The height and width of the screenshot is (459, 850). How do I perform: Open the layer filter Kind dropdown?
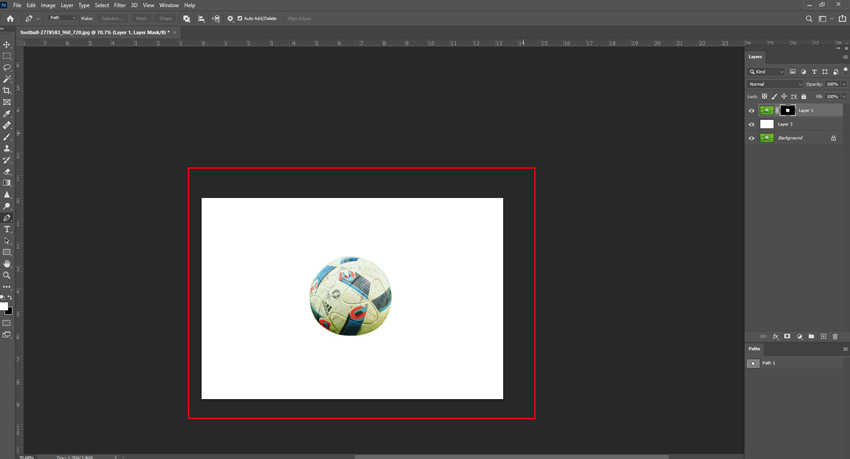coord(766,72)
